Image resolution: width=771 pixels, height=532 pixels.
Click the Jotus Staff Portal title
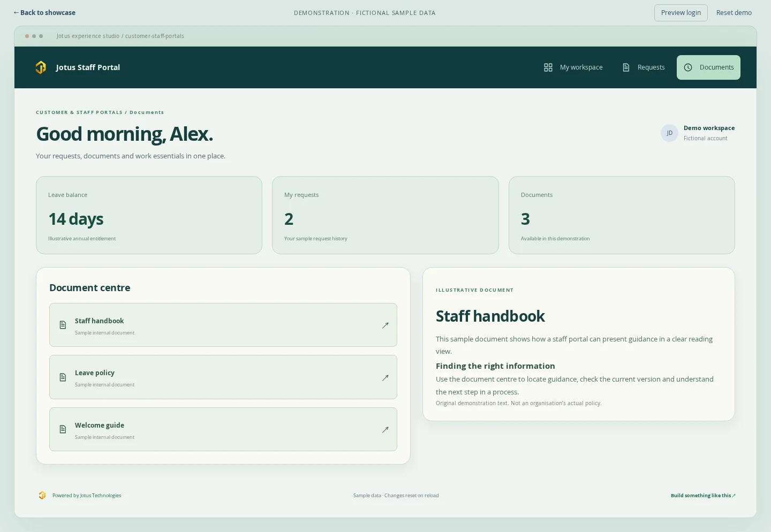click(88, 67)
